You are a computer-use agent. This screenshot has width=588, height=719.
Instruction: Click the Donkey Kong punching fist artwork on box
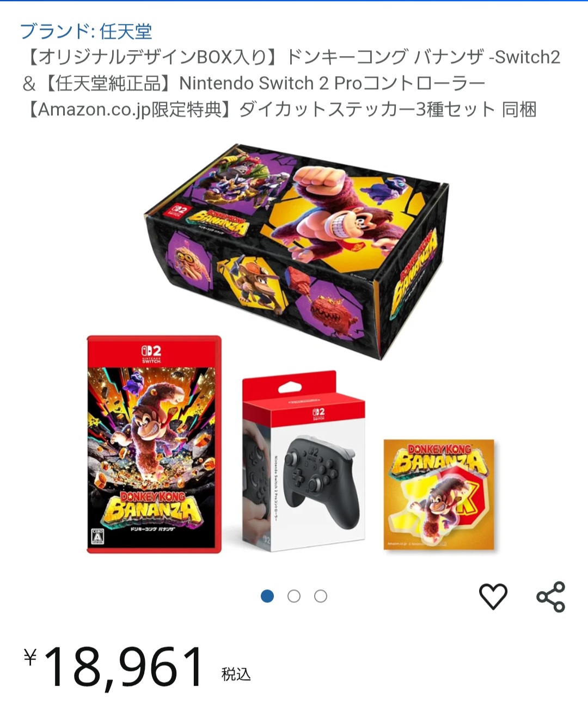tap(321, 179)
